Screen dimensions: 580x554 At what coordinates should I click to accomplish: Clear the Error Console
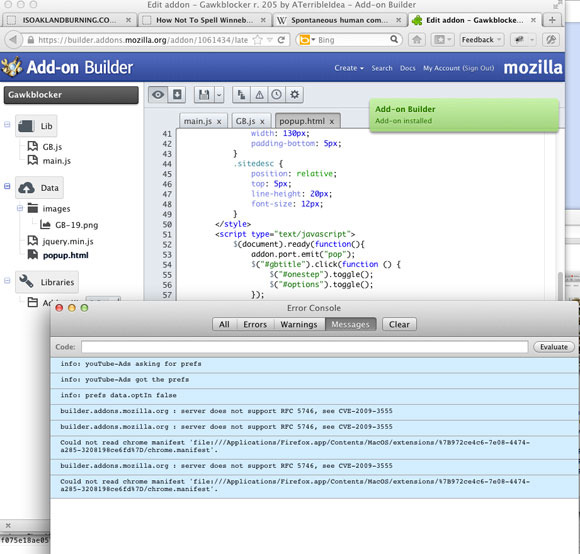point(399,324)
